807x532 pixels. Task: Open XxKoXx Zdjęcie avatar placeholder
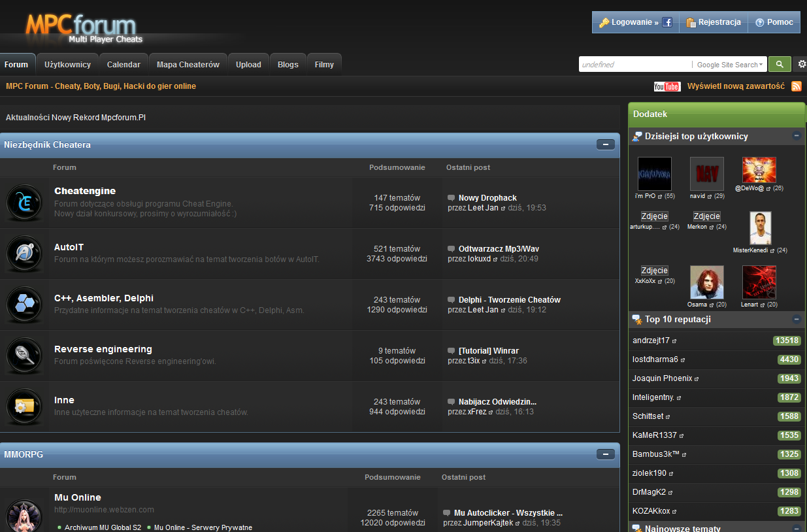(654, 271)
